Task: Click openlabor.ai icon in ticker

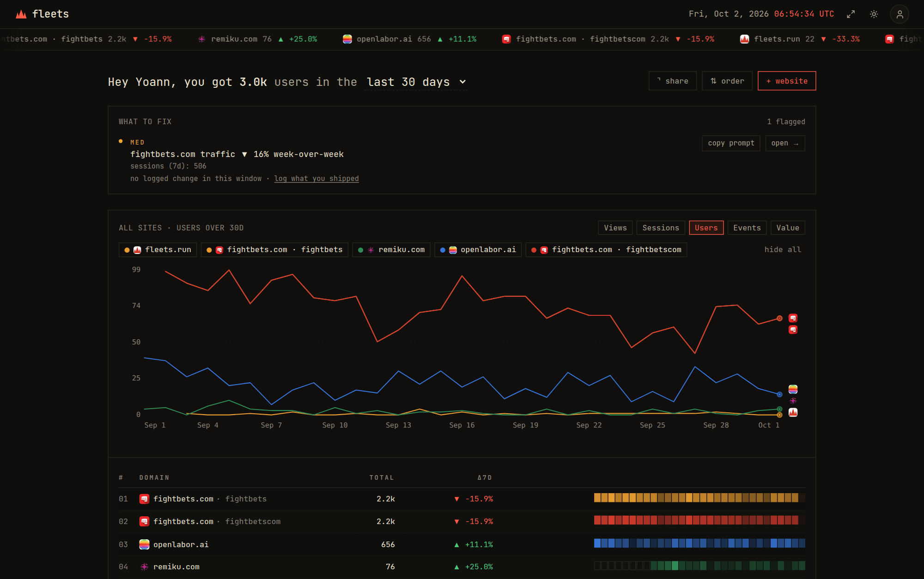Action: (x=347, y=39)
